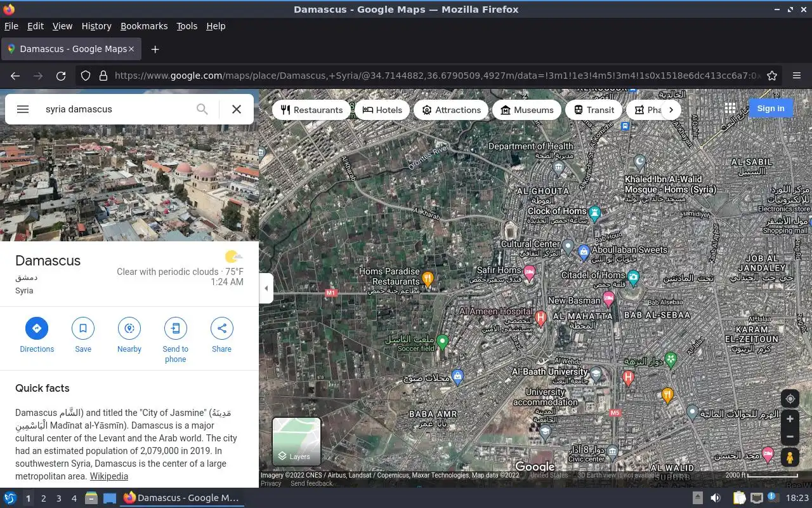Clear the search with the X icon
The image size is (812, 508).
[x=237, y=109]
